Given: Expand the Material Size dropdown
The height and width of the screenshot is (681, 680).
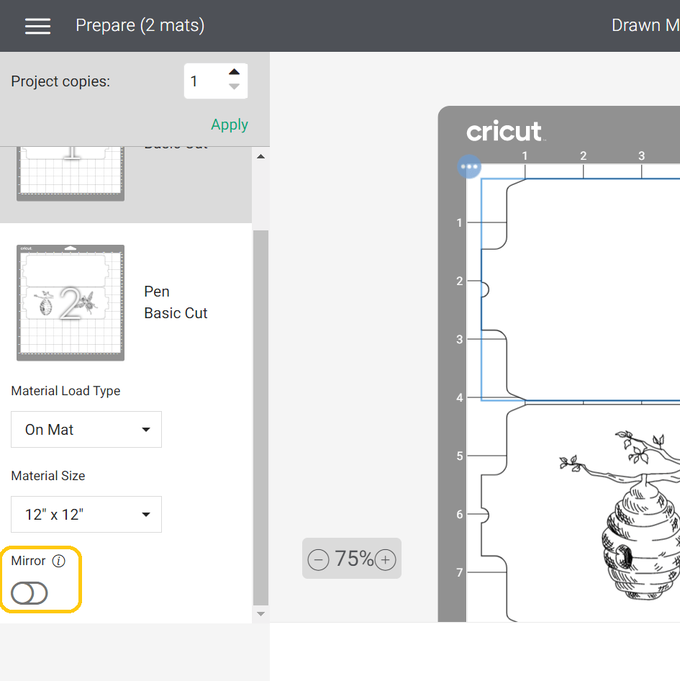Looking at the screenshot, I should pyautogui.click(x=86, y=514).
